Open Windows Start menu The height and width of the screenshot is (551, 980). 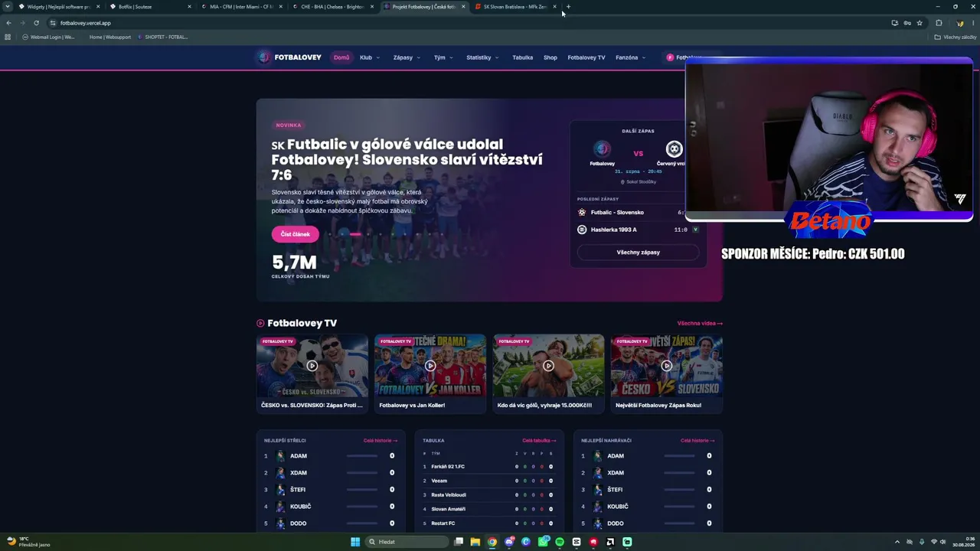(355, 542)
